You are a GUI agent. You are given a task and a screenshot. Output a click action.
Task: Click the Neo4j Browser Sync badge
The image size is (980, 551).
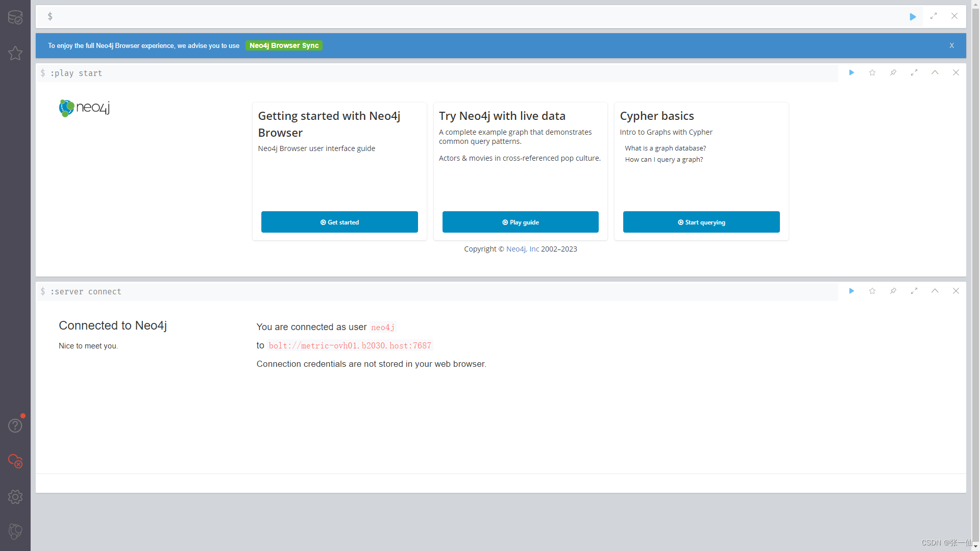click(x=284, y=45)
